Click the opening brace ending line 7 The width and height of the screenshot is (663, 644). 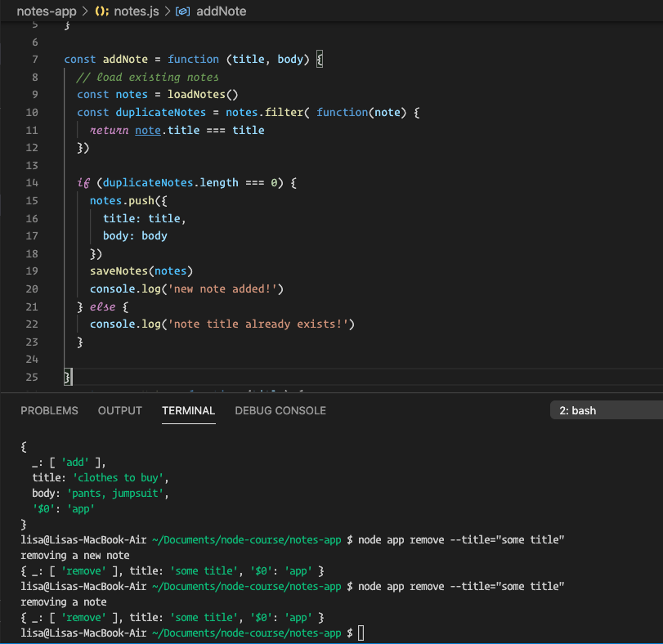[320, 59]
